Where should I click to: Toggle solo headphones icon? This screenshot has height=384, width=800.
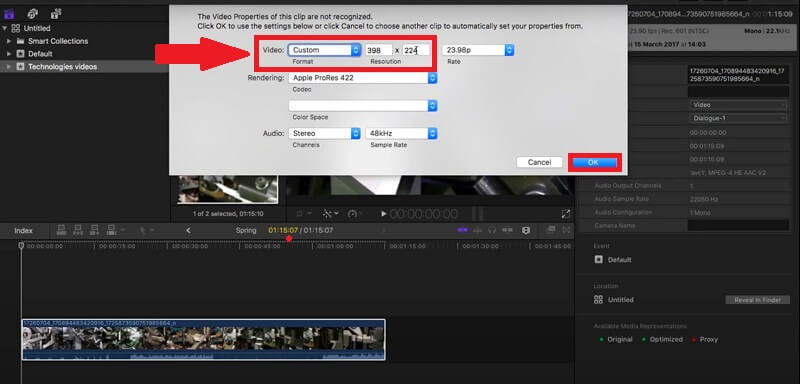click(492, 231)
